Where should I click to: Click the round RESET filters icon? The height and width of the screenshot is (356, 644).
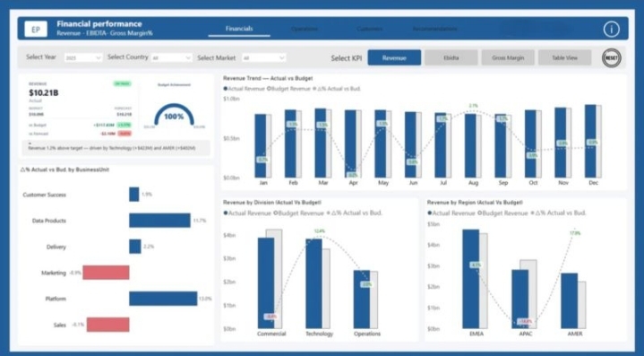tap(611, 58)
